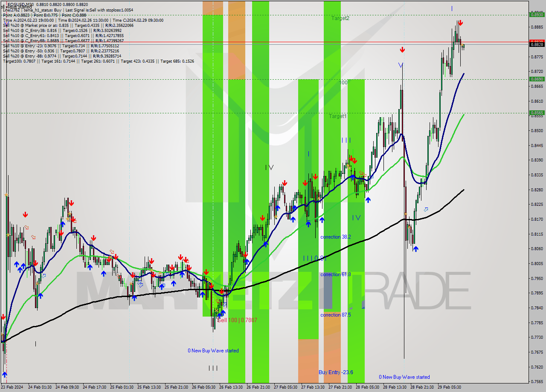
Task: Click the 0.8170 price axis value
Action: click(x=537, y=219)
